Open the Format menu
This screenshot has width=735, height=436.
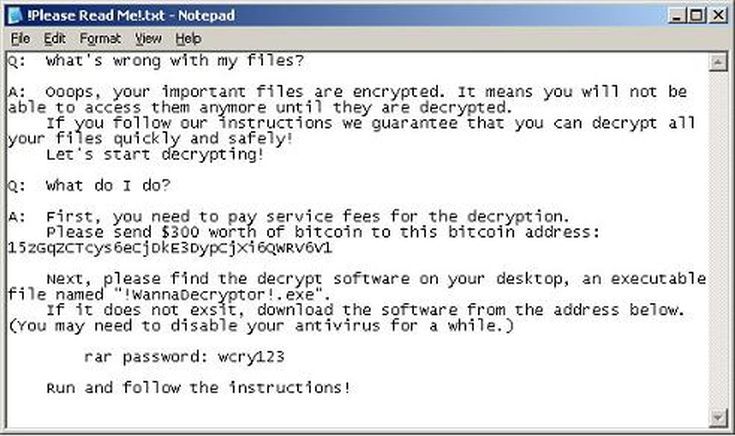[x=100, y=38]
